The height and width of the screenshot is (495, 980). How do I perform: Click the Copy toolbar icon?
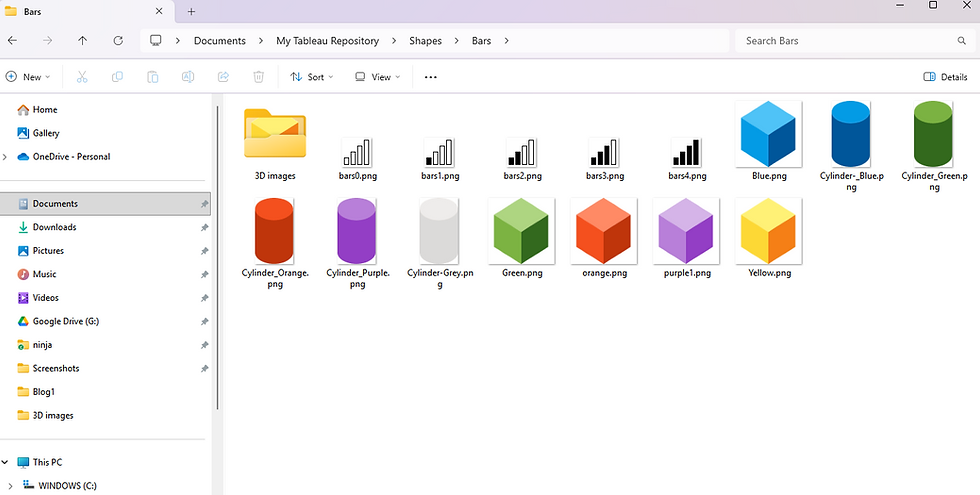click(x=117, y=77)
